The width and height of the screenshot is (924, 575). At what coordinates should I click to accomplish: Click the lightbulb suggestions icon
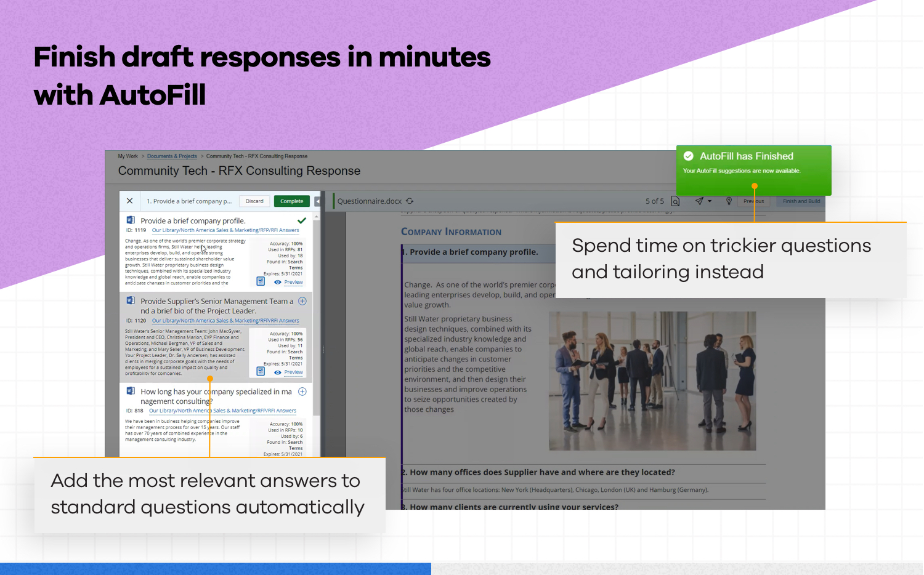[729, 201]
